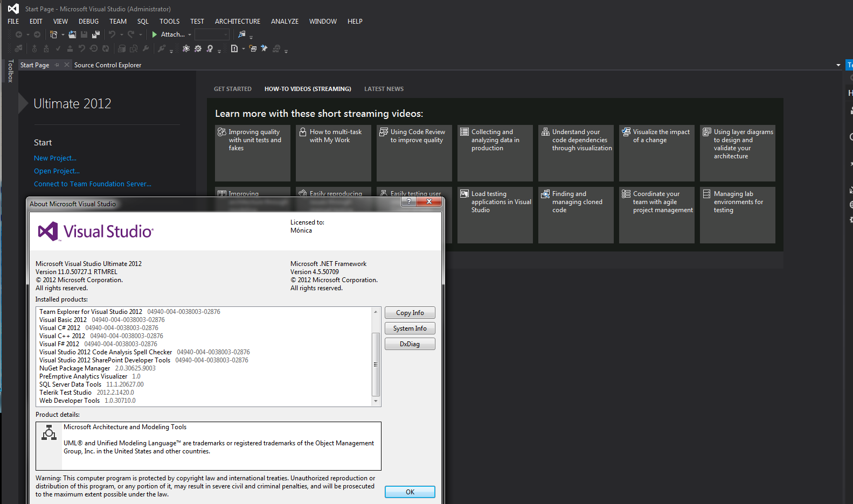Open the 'Finding and managing cloned code' video

click(576, 215)
